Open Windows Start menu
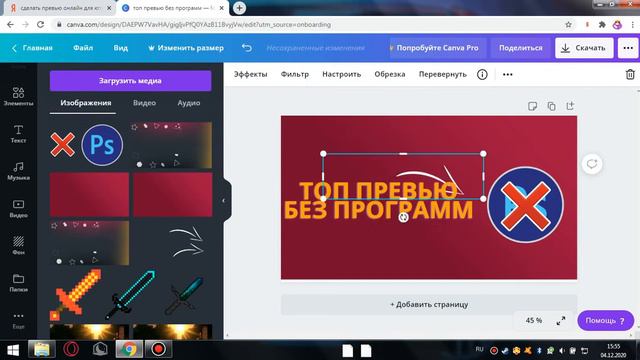The height and width of the screenshot is (360, 640). [x=13, y=350]
